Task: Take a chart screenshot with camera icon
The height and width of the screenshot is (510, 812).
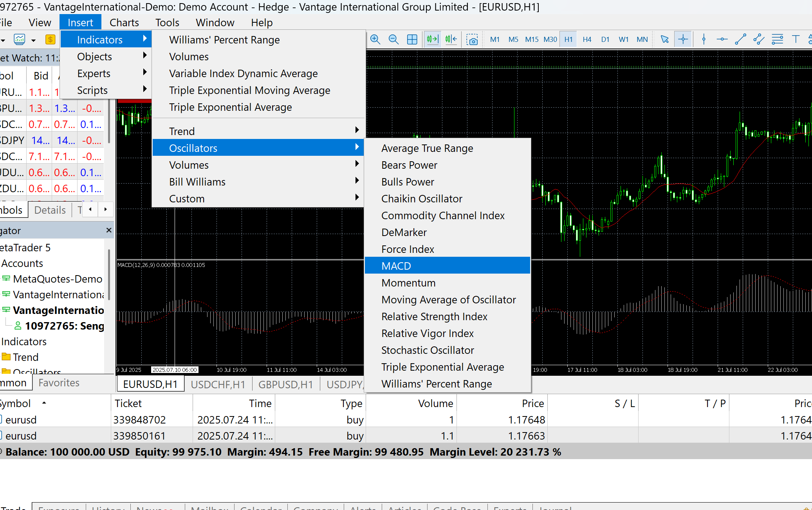Action: (x=472, y=40)
